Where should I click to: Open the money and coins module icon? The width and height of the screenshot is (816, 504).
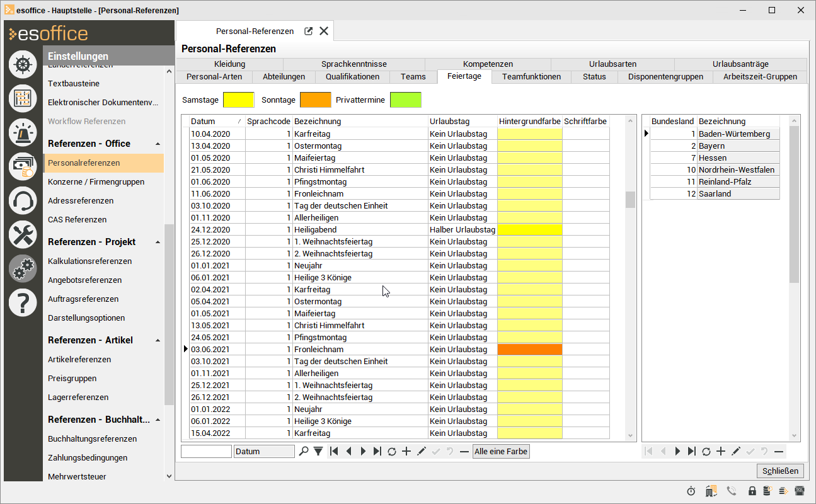point(23,166)
